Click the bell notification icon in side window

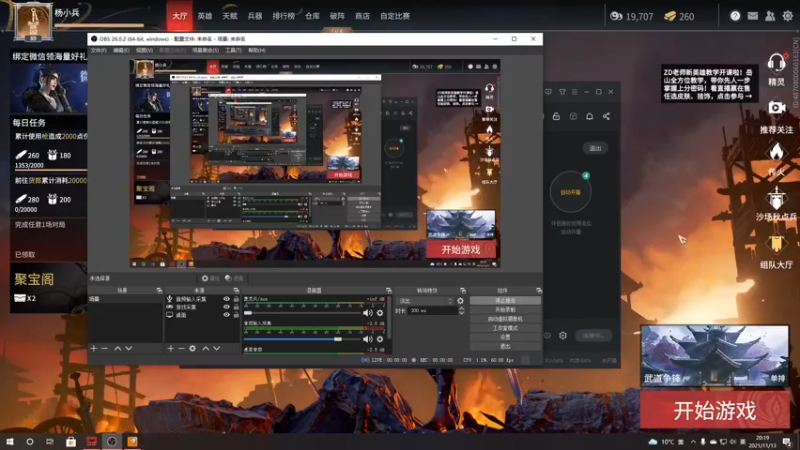click(589, 116)
